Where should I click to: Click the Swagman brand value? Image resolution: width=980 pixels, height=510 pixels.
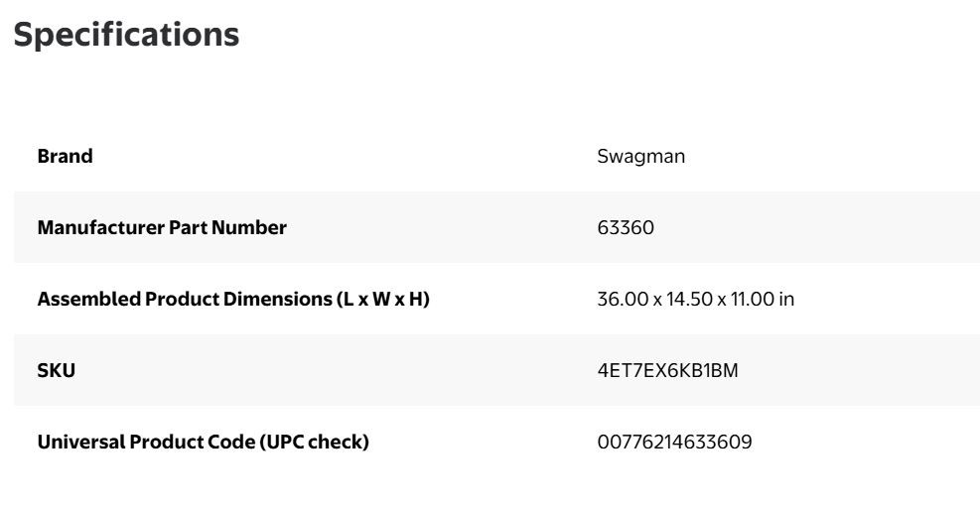point(640,157)
